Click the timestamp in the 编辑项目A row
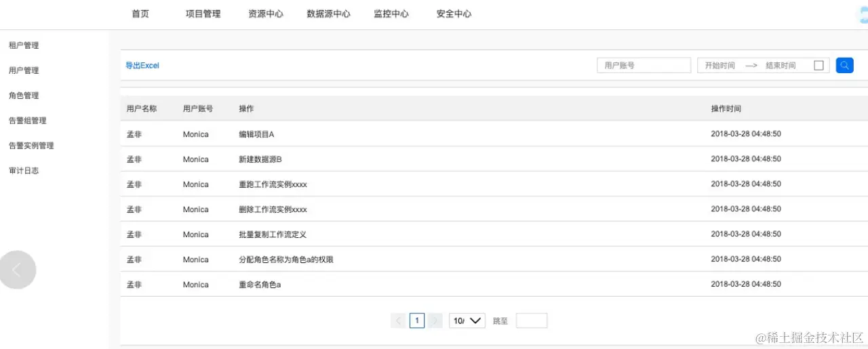Image resolution: width=868 pixels, height=349 pixels. (x=746, y=134)
